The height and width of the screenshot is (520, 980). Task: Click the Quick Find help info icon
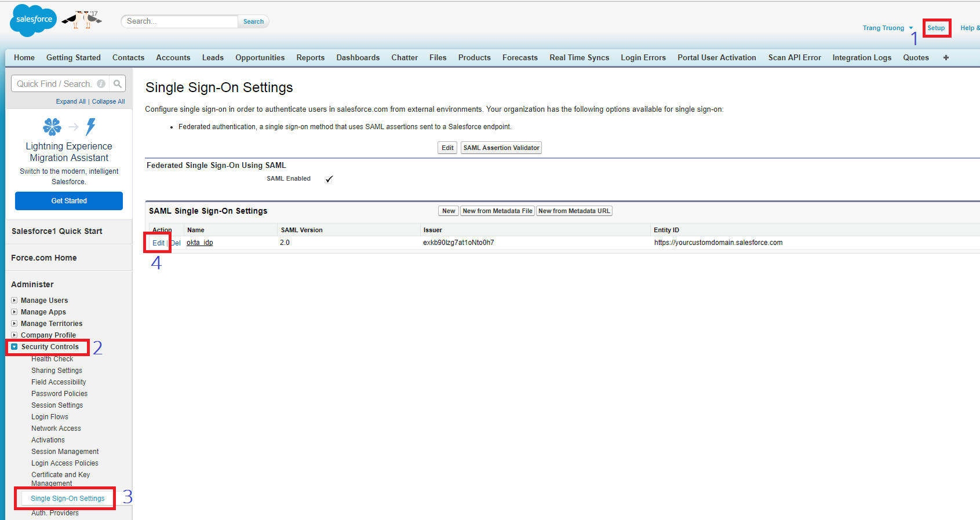(101, 84)
